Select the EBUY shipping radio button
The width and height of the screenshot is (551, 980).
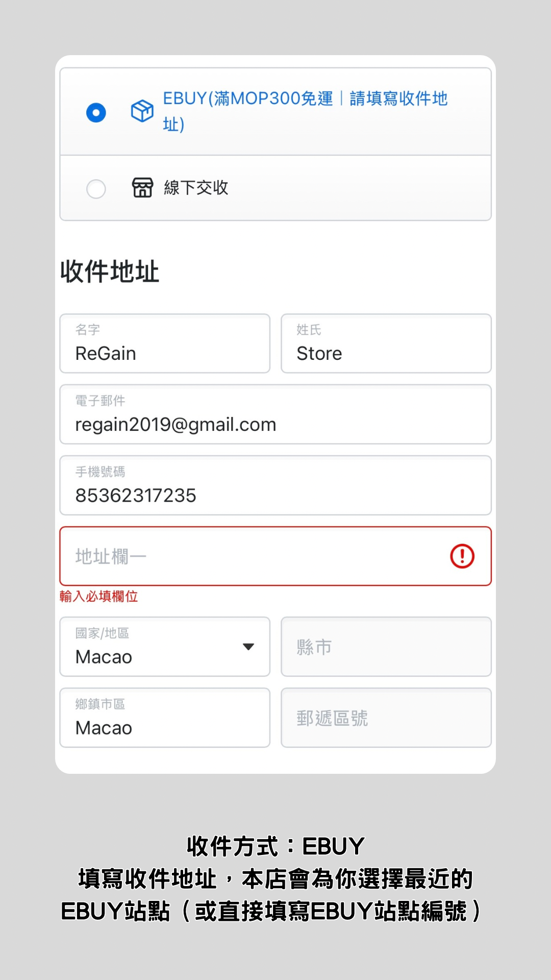click(96, 112)
